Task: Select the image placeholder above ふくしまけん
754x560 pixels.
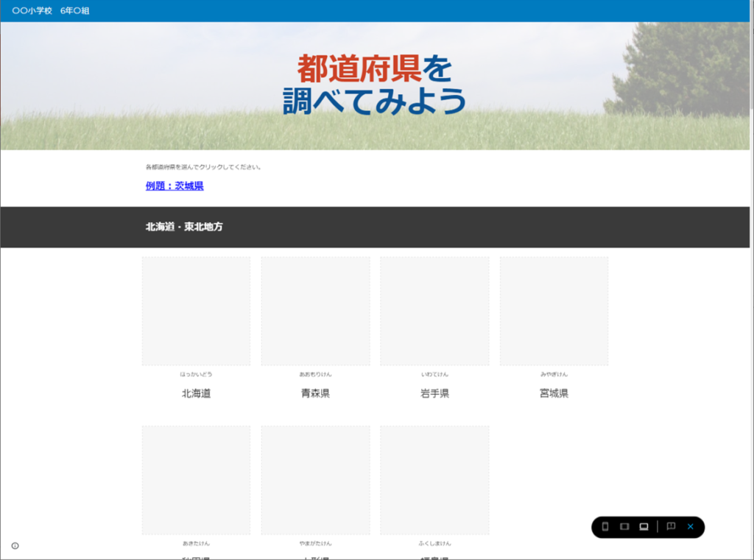Action: (434, 481)
